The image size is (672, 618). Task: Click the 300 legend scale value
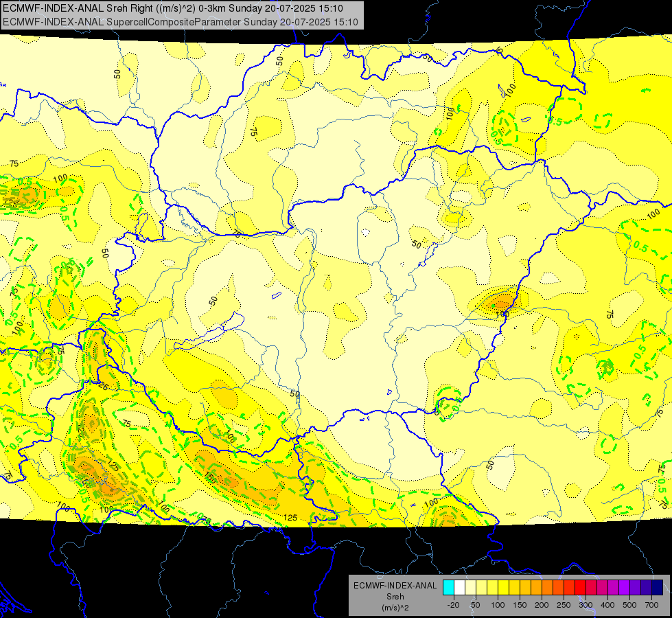(586, 605)
